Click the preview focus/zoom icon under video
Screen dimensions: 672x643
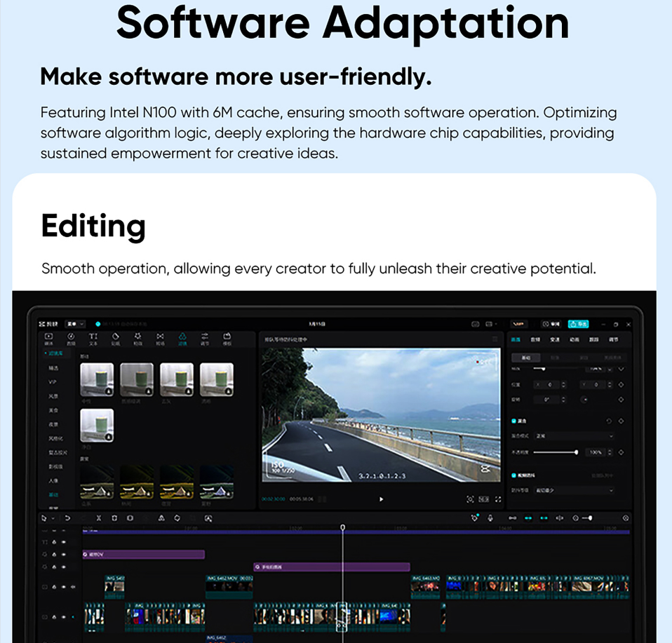coord(470,499)
